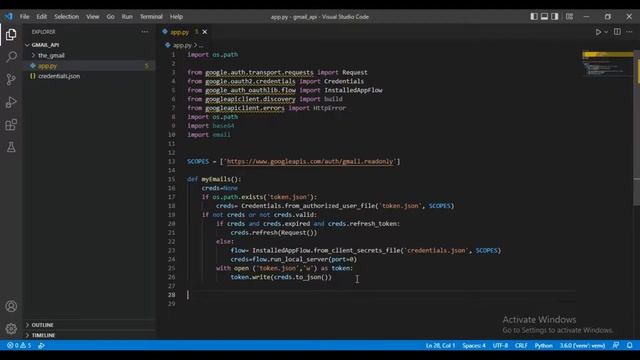Open errors and warnings status indicator
Screen dimensions: 640x360
19,345
